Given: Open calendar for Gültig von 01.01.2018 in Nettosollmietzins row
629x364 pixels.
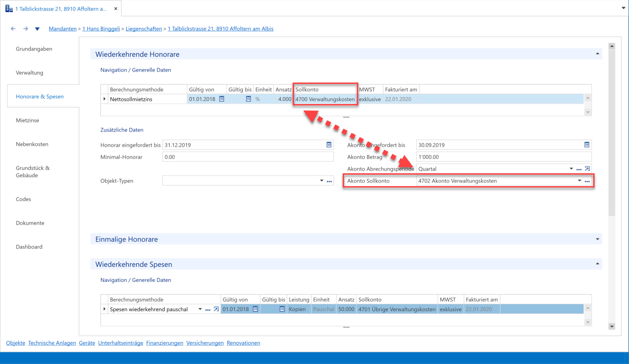Looking at the screenshot, I should tap(222, 99).
